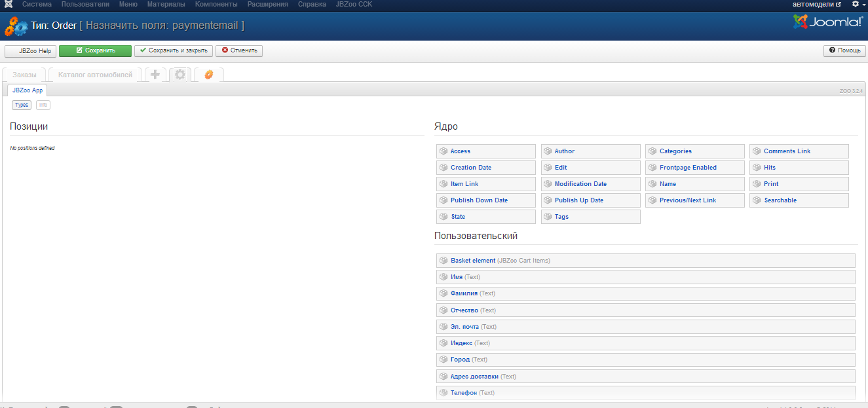
Task: Click the cube icon beside Tags element
Action: click(x=548, y=217)
